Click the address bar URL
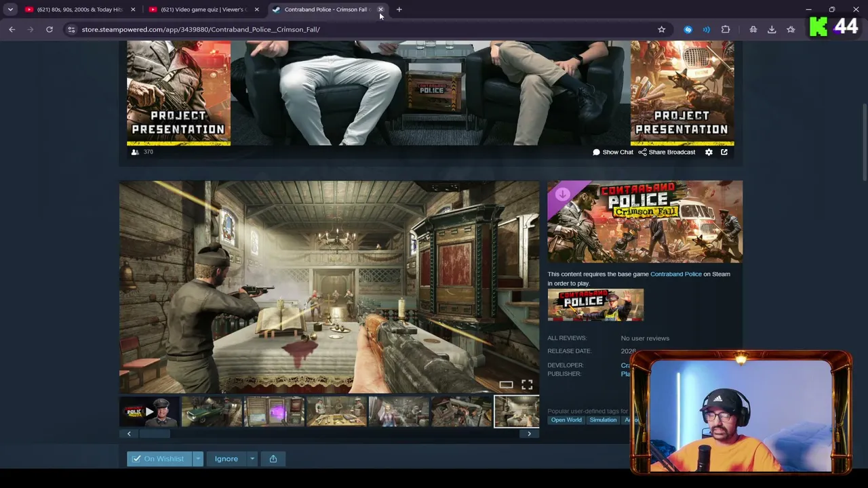This screenshot has height=488, width=868. tap(201, 29)
